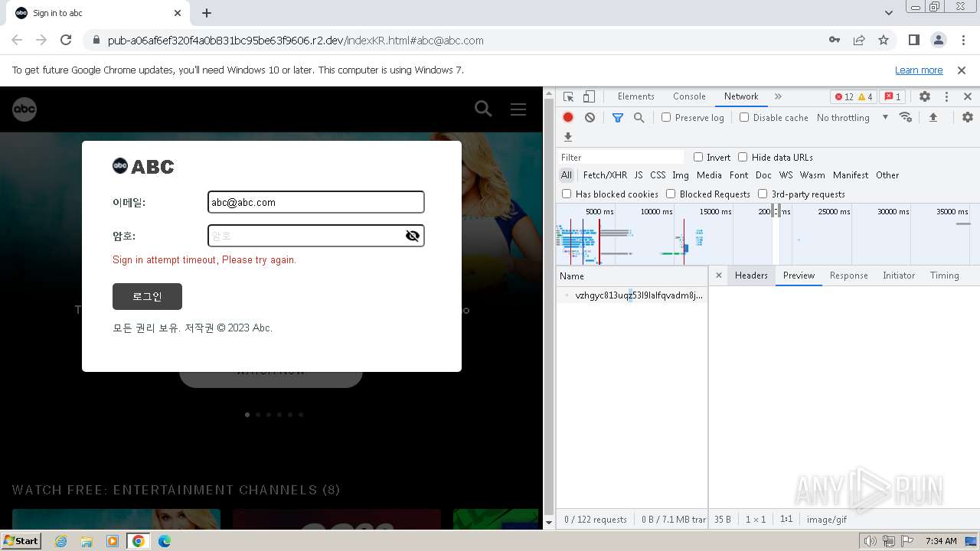
Task: Open the Response tab of the request
Action: tap(849, 275)
